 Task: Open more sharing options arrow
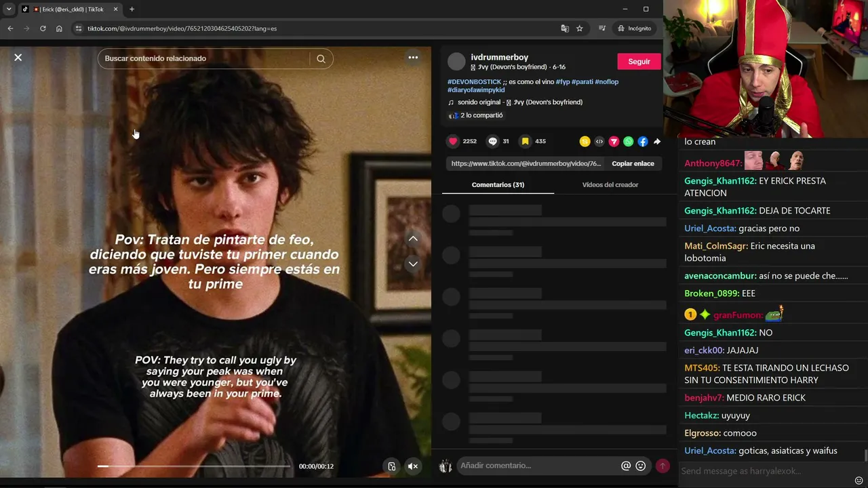(x=656, y=142)
